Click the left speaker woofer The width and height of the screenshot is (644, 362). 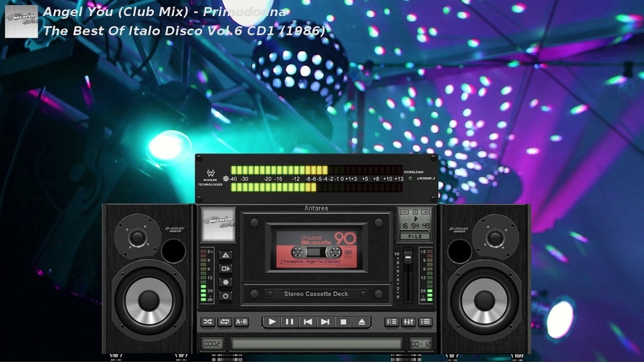coord(149,301)
